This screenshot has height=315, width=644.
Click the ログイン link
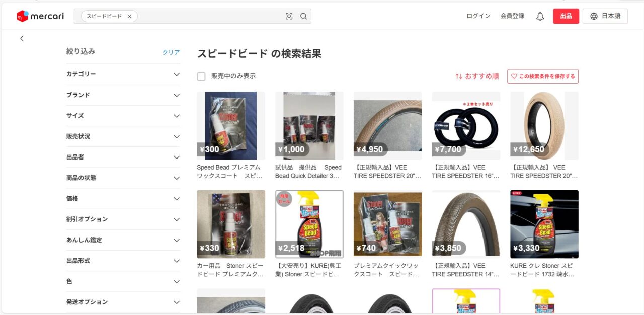[x=478, y=16]
